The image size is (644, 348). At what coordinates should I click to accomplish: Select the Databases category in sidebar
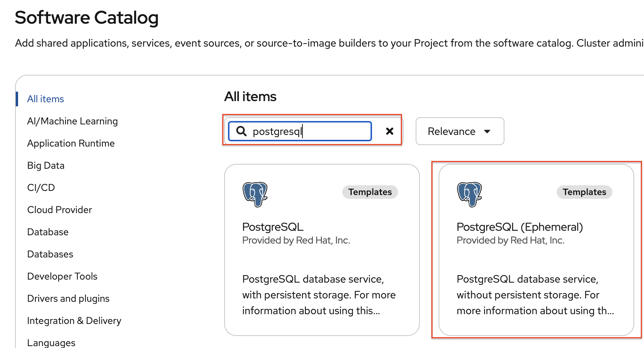[x=50, y=254]
